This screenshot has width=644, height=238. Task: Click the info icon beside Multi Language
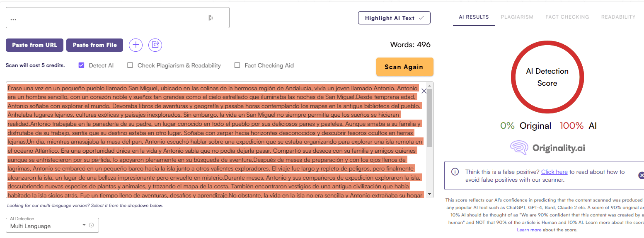pos(91,225)
